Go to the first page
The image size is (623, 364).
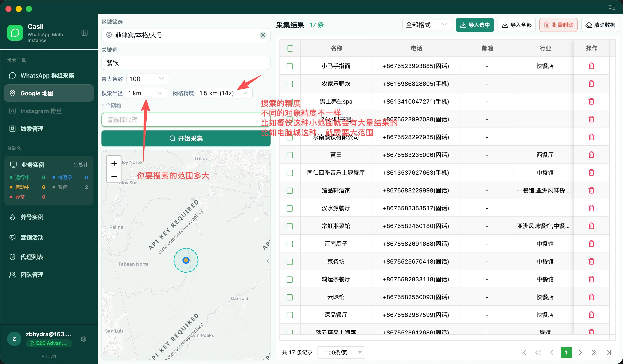coord(524,352)
